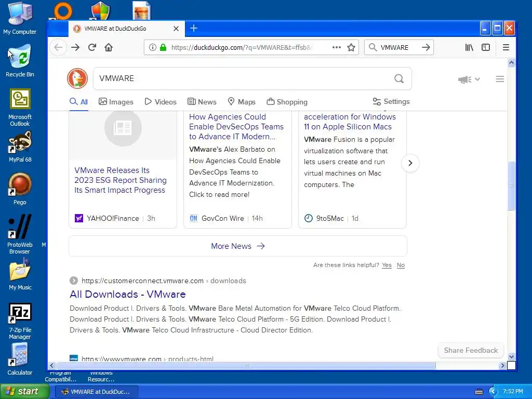Switch to the Shopping tab

[x=287, y=102]
